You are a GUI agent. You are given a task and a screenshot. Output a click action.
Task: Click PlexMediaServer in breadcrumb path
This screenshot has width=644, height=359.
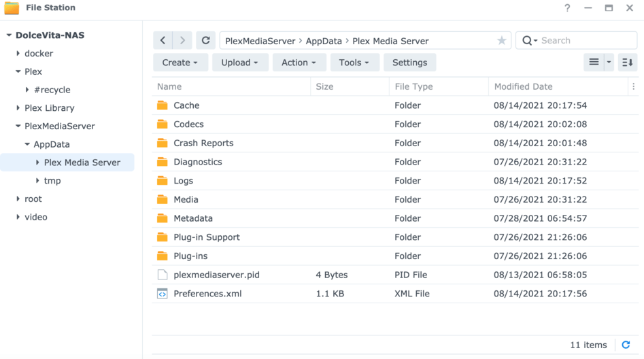(260, 41)
